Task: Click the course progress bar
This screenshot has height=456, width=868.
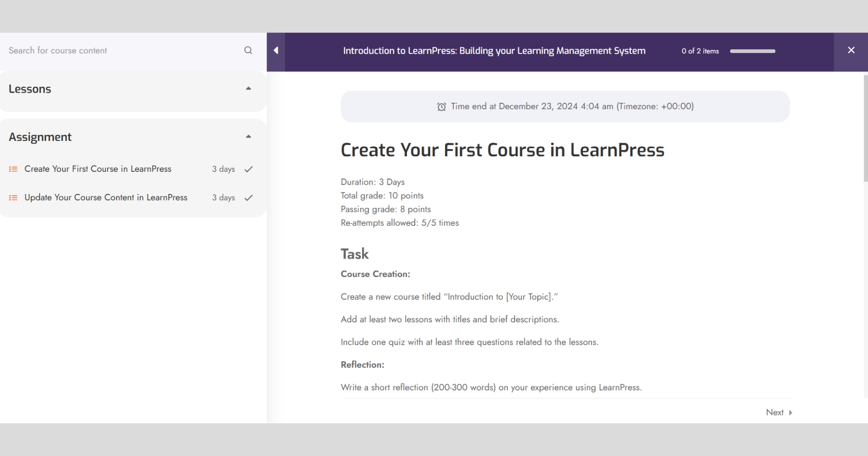Action: [x=752, y=51]
